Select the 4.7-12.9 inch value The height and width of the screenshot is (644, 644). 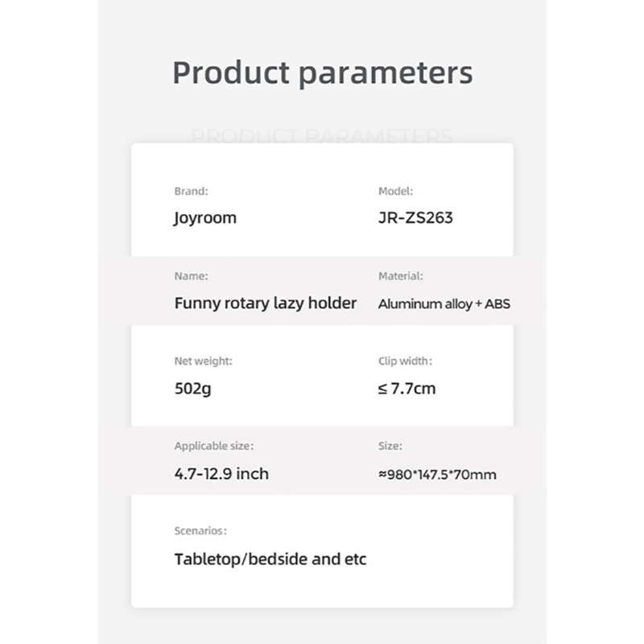pos(221,473)
